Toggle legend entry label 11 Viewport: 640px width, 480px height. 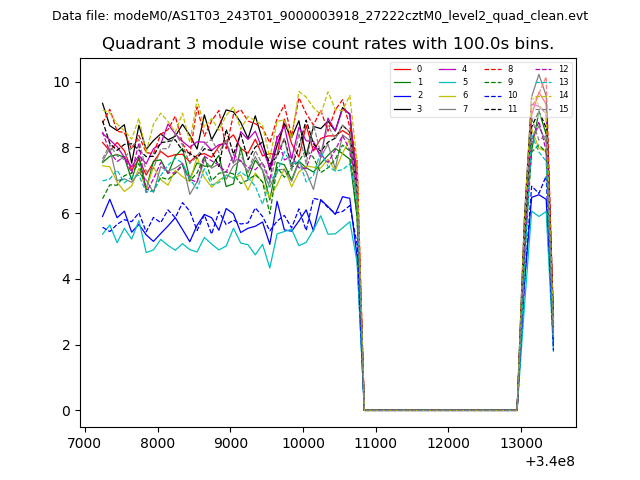click(x=512, y=108)
